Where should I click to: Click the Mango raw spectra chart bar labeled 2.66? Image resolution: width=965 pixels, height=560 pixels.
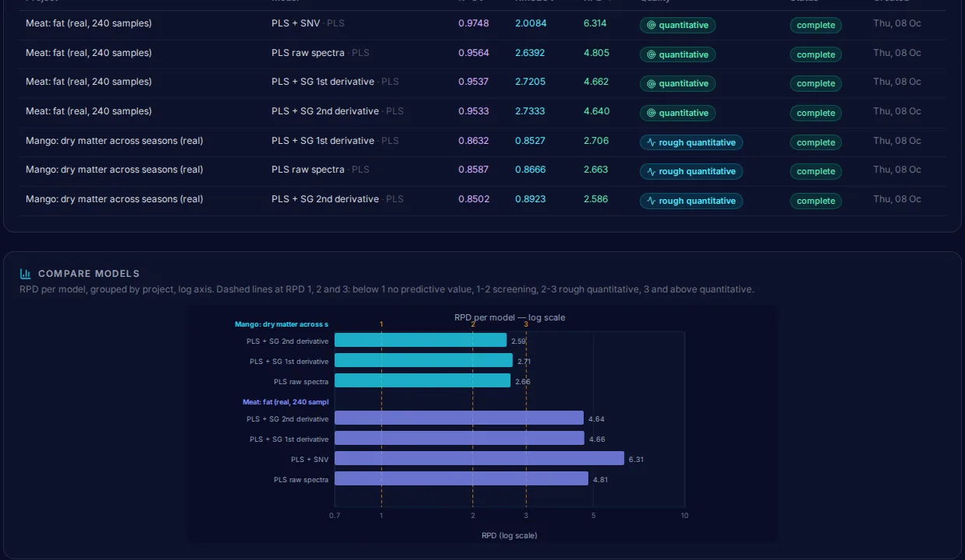423,381
